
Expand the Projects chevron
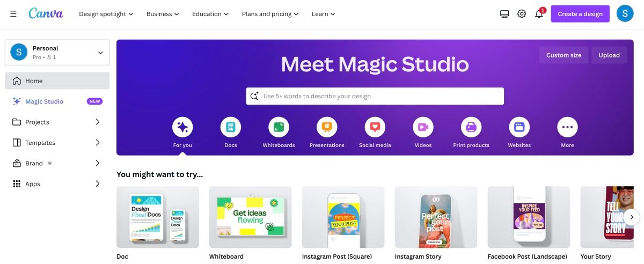(x=98, y=122)
